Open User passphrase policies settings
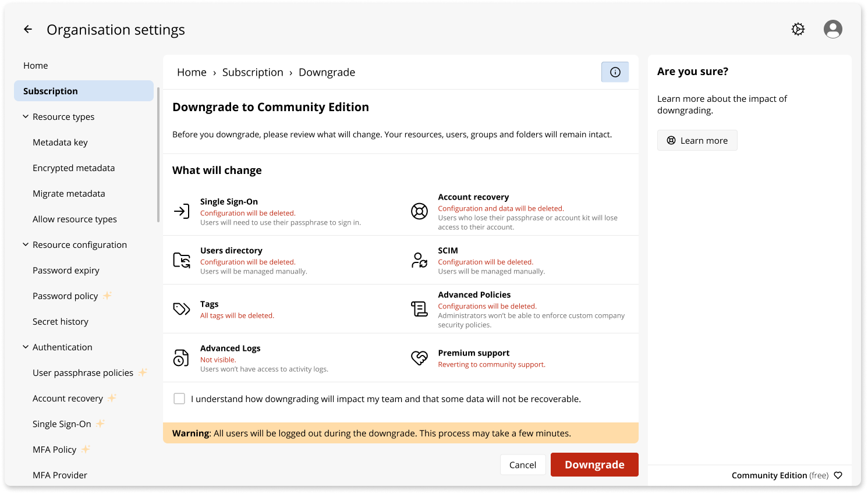The image size is (868, 494). click(x=83, y=373)
